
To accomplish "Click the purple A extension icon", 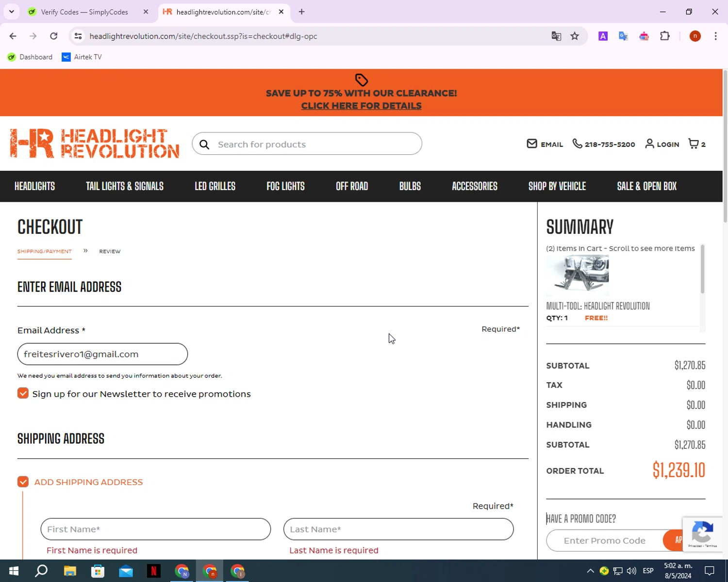I will pos(603,36).
